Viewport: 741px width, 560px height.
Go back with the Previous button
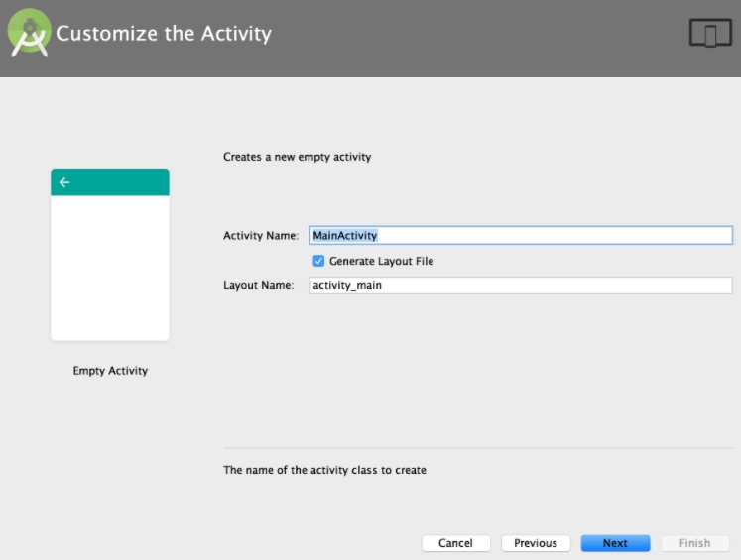(535, 543)
